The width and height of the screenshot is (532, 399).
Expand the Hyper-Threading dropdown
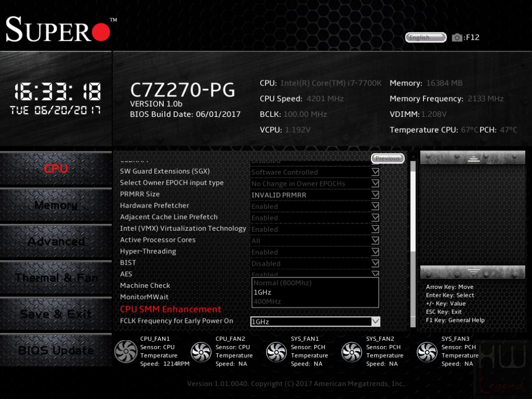(315, 252)
